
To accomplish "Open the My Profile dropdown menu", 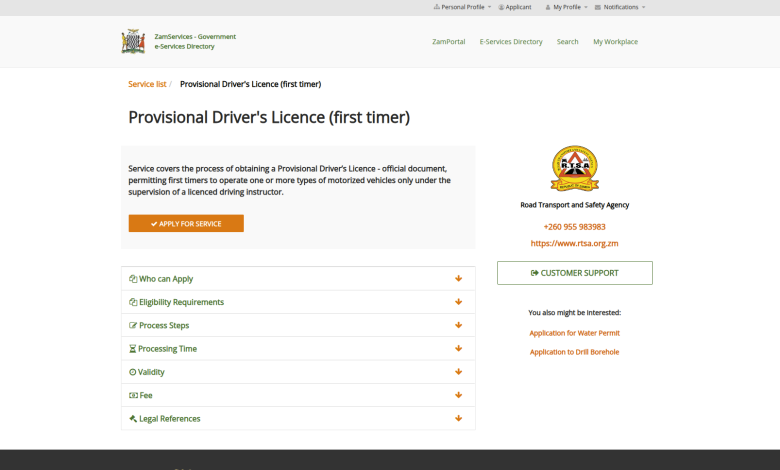I will point(566,7).
